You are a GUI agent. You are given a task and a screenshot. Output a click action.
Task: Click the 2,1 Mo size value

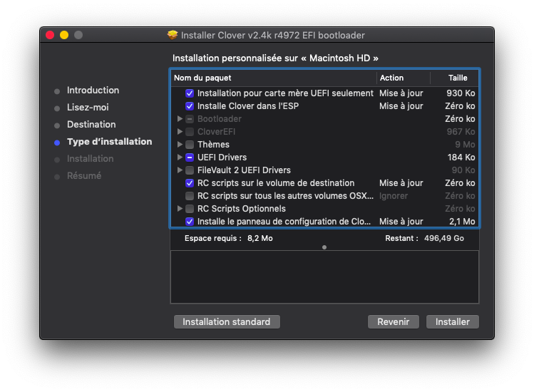click(462, 222)
